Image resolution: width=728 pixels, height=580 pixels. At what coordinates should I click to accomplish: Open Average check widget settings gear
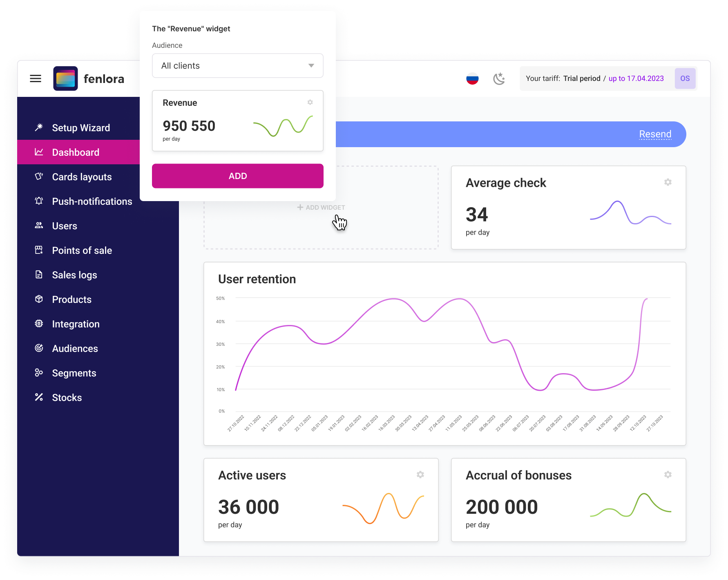[x=668, y=182]
